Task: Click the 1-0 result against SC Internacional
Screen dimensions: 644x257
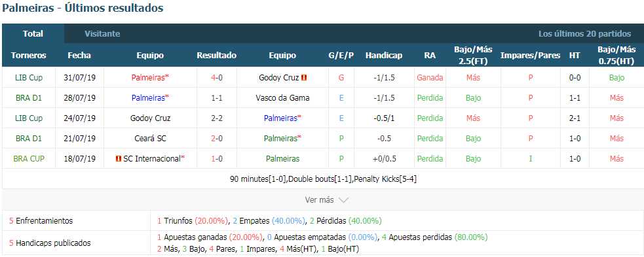Action: (216, 159)
